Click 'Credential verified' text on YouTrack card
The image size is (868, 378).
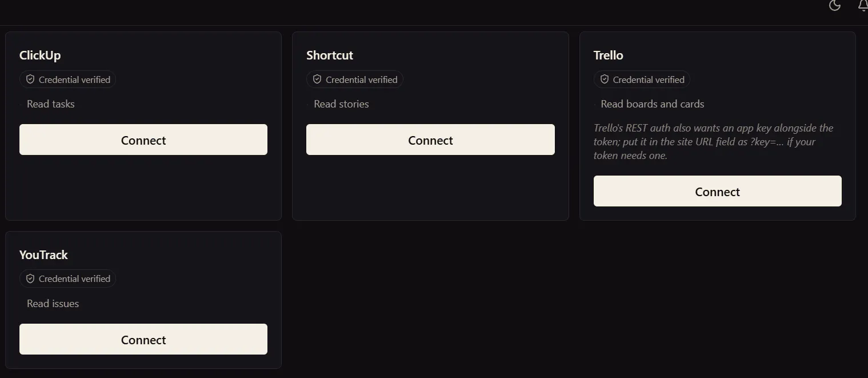pos(74,278)
